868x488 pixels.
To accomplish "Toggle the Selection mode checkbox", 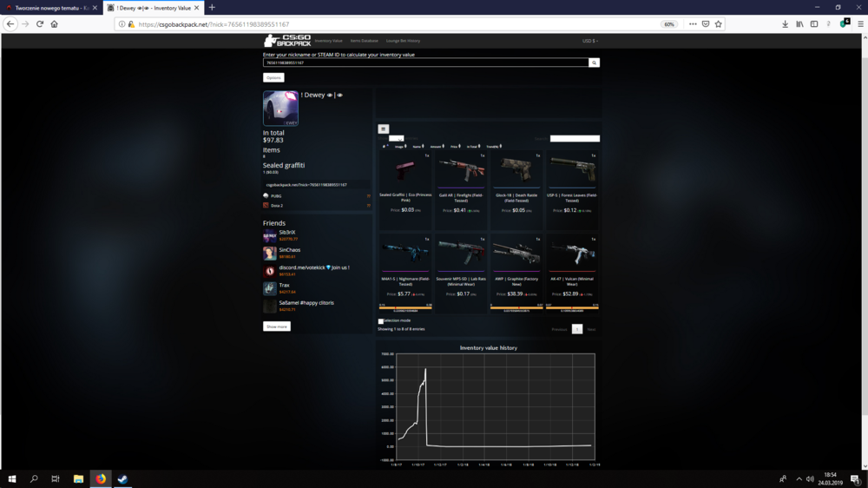I will coord(380,321).
